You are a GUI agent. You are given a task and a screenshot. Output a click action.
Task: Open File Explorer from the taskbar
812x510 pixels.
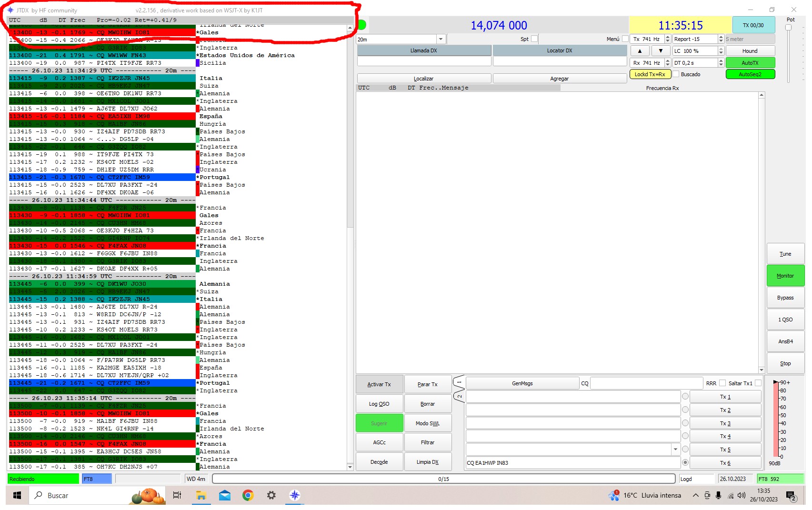click(x=201, y=496)
